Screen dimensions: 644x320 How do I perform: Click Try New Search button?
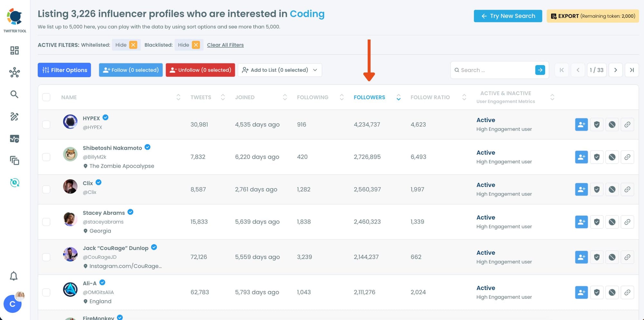(508, 16)
